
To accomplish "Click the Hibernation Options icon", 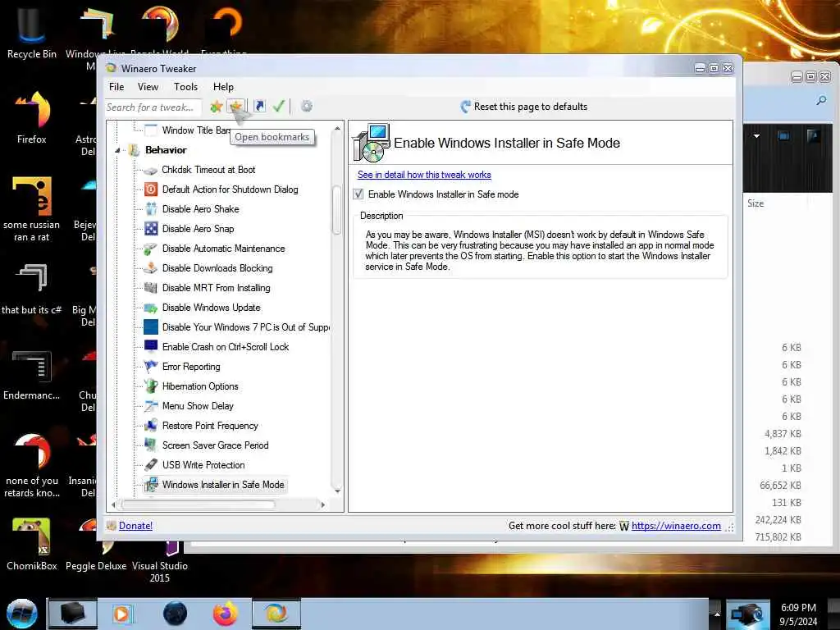I will tap(151, 386).
